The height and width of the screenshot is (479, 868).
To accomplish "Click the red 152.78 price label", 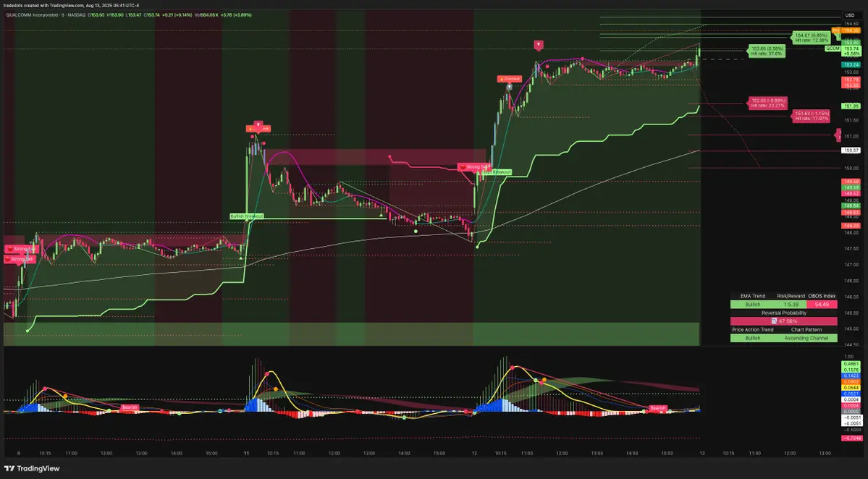I will point(851,80).
